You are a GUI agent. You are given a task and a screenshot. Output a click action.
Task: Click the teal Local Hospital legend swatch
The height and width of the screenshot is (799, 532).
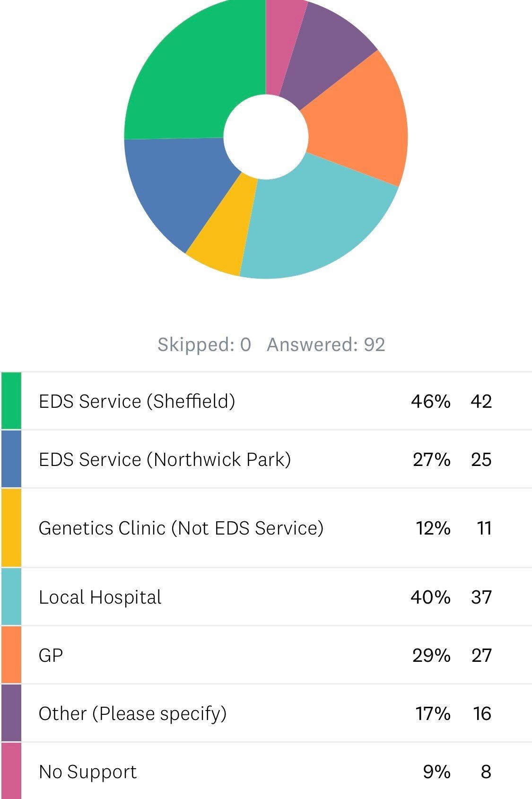coord(11,597)
